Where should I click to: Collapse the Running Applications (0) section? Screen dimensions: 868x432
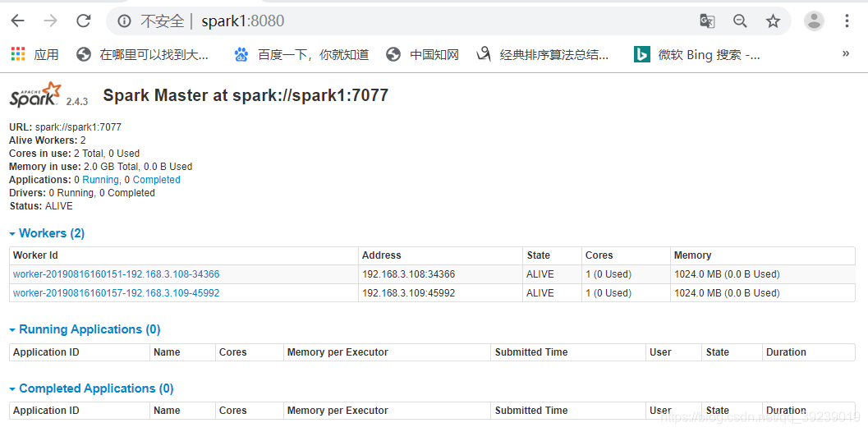(x=85, y=329)
